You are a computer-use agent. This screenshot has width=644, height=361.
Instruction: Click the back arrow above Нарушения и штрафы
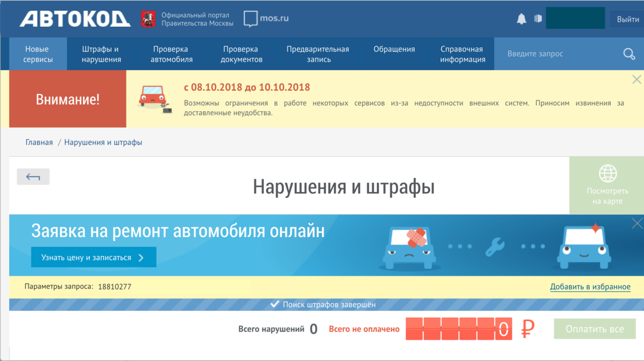pyautogui.click(x=33, y=176)
